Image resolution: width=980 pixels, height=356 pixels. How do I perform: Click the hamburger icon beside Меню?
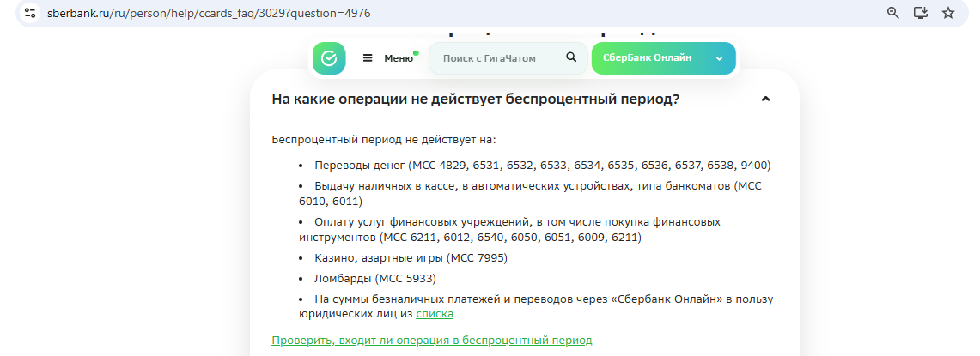click(368, 58)
